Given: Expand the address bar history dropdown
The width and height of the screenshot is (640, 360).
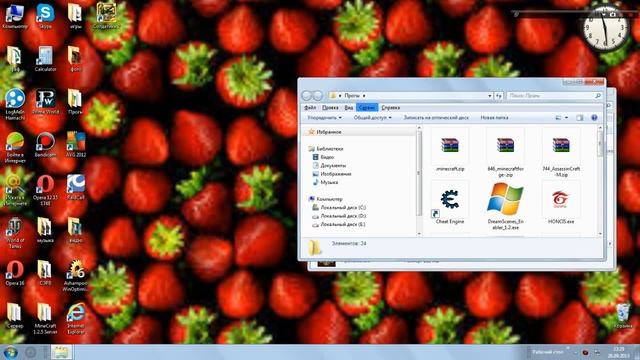Looking at the screenshot, I should click(490, 96).
